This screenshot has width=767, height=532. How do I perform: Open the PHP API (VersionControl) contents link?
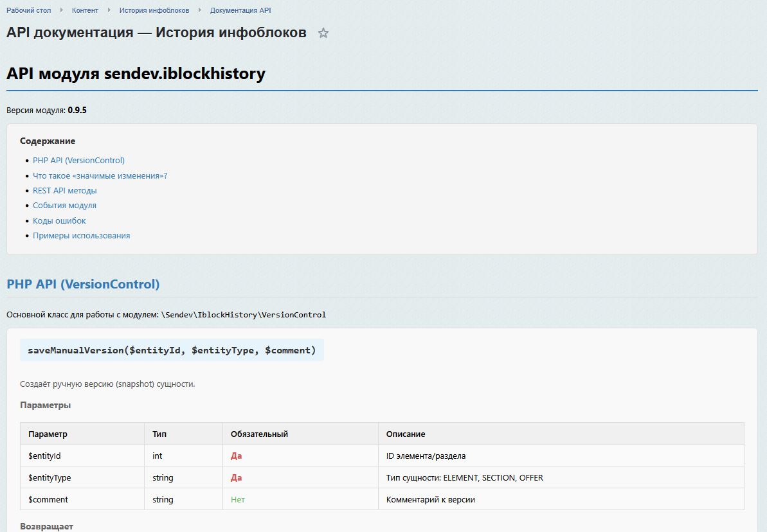pyautogui.click(x=78, y=160)
